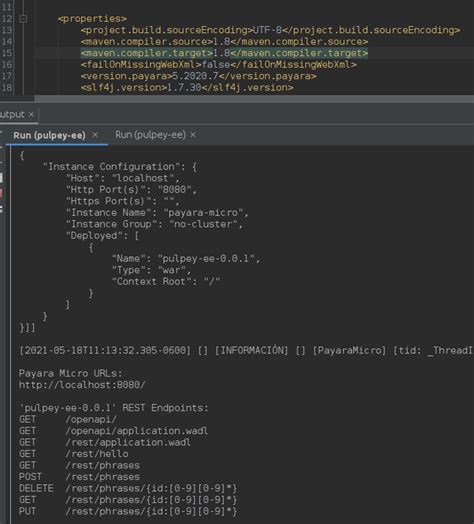Click the highlighted maven.compiler.target line
Image resolution: width=474 pixels, height=524 pixels.
pos(224,53)
